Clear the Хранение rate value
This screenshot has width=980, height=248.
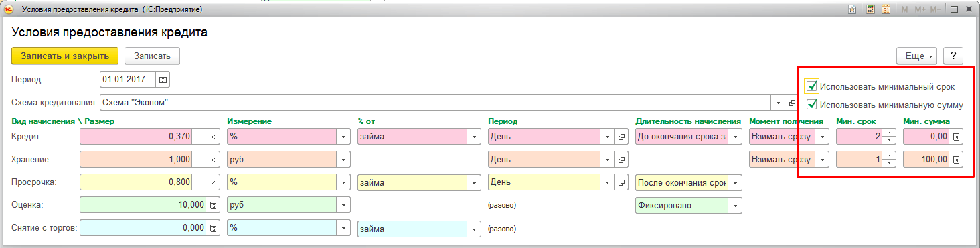pyautogui.click(x=213, y=160)
